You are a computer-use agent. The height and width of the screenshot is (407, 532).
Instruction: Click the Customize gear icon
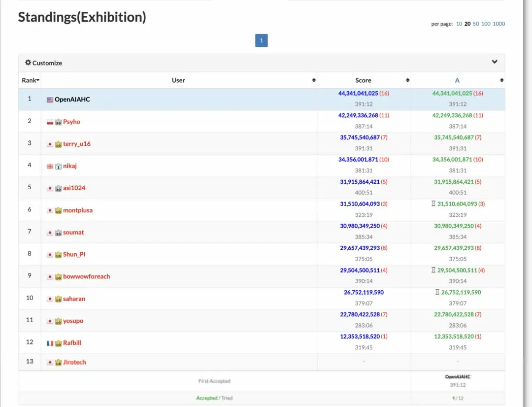[28, 63]
